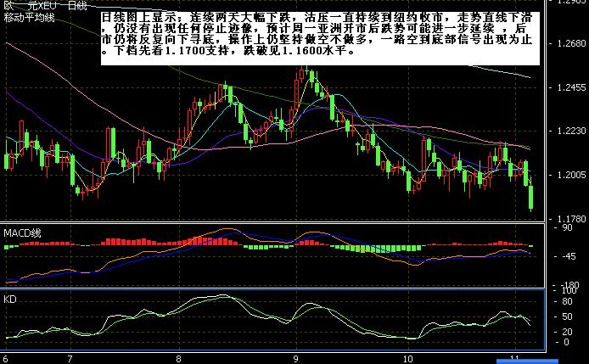Screen dimensions: 589x364
Task: Select the 0 level on KD axis
Action: [x=566, y=342]
